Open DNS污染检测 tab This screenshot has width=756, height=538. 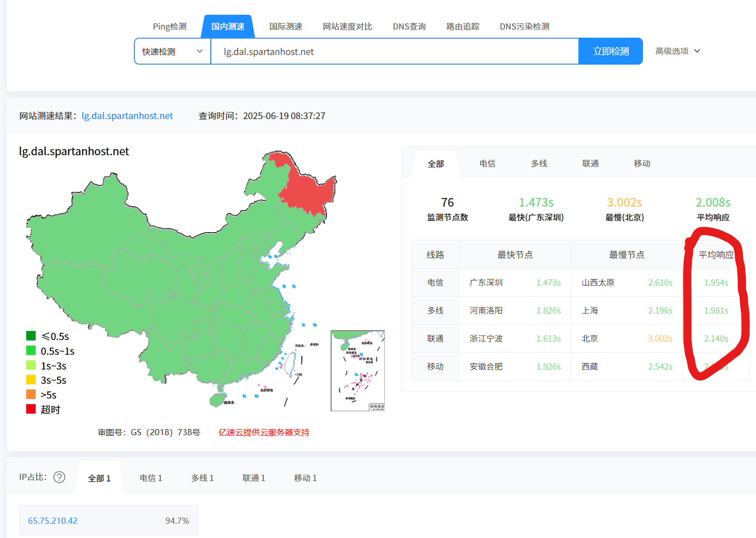pyautogui.click(x=524, y=26)
